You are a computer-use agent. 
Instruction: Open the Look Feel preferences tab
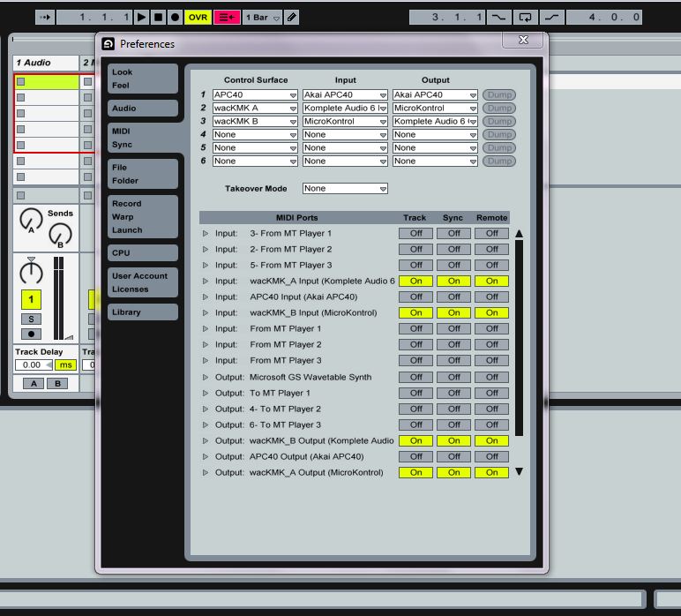(x=142, y=79)
